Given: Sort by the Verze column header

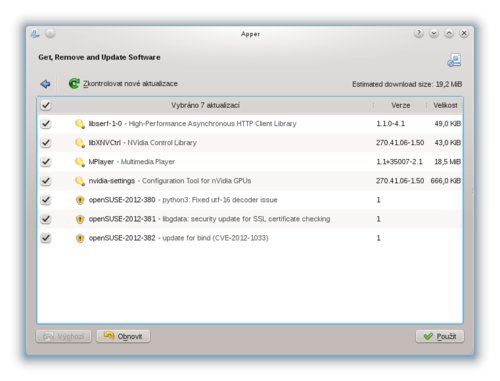Looking at the screenshot, I should [400, 105].
